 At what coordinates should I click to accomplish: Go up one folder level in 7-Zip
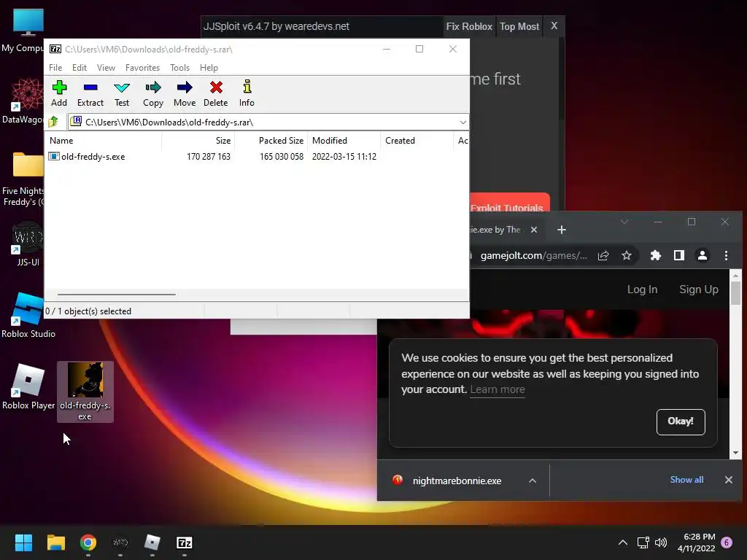[x=53, y=122]
